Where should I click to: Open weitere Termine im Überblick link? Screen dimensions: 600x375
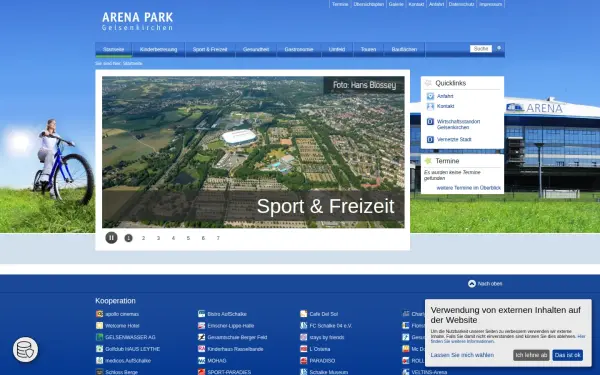click(468, 188)
